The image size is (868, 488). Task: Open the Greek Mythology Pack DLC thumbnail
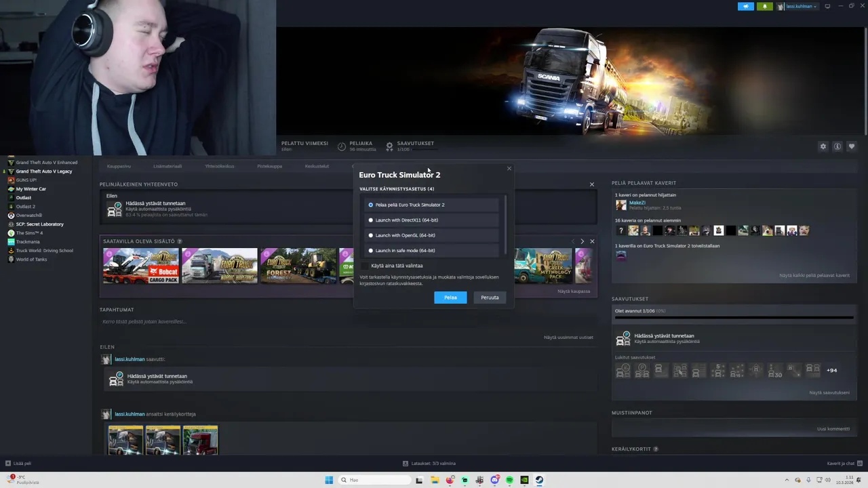coord(543,266)
